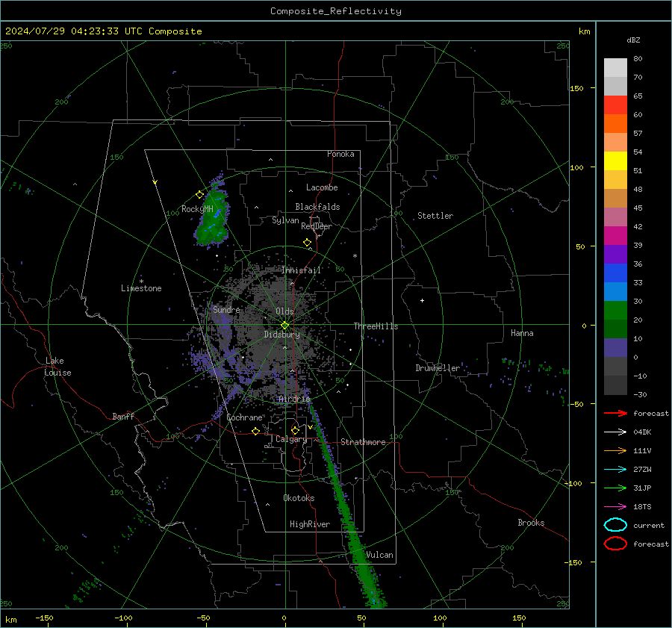The width and height of the screenshot is (672, 628).
Task: Click the cyan current ellipse legend icon
Action: 615,525
